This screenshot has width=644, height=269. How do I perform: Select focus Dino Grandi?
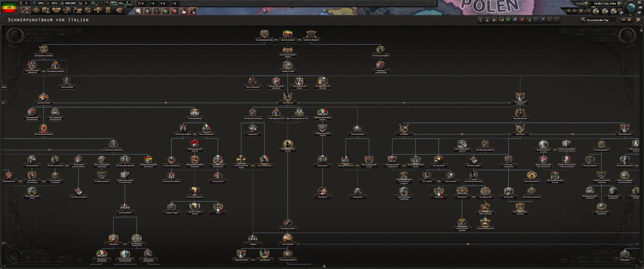click(x=520, y=130)
